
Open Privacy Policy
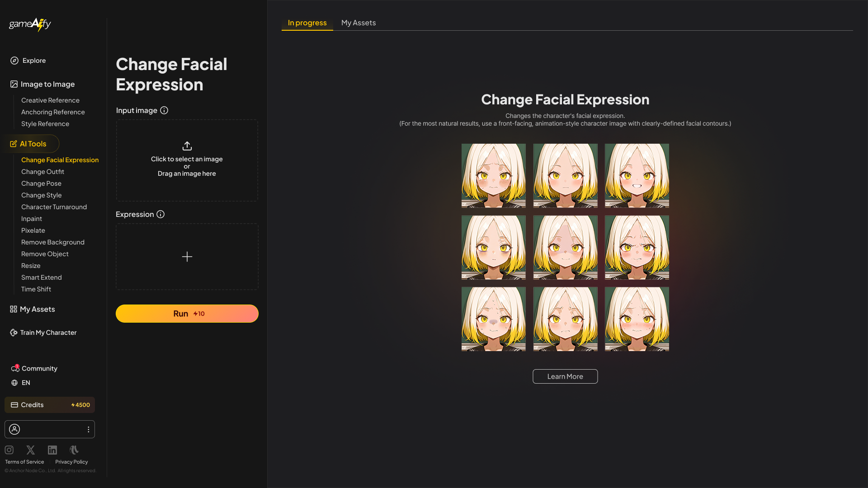71,462
